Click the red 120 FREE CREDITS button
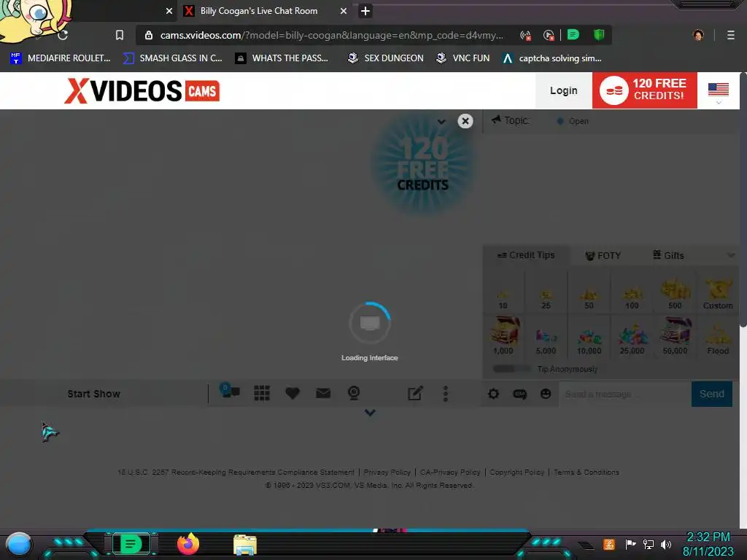The width and height of the screenshot is (747, 560). (x=645, y=90)
